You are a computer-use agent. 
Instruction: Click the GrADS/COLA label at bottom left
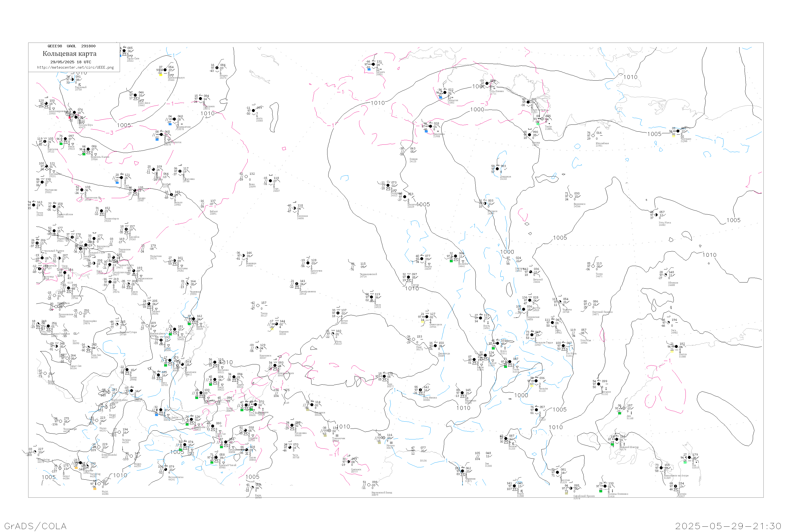(x=35, y=526)
